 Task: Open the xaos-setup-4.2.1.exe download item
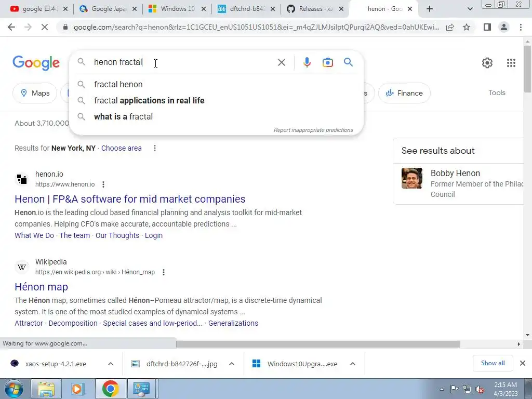(x=56, y=364)
